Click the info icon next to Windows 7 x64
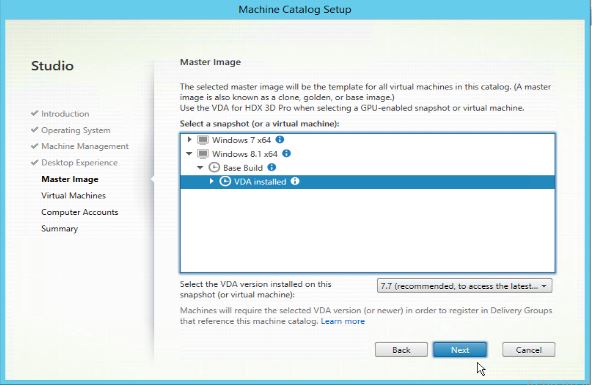Viewport: 592px width, 385px height. click(x=280, y=140)
